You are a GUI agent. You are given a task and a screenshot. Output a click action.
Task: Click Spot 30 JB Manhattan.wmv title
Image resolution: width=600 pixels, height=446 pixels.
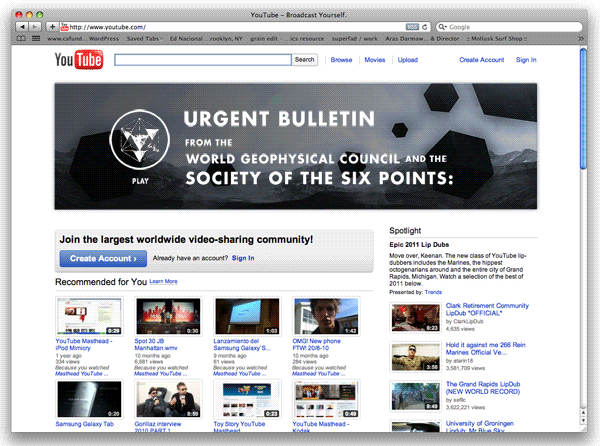(156, 345)
